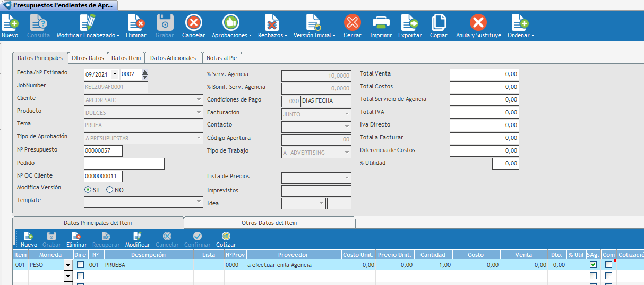The image size is (644, 285).
Task: Click the Exportar toolbar icon
Action: coord(409,22)
